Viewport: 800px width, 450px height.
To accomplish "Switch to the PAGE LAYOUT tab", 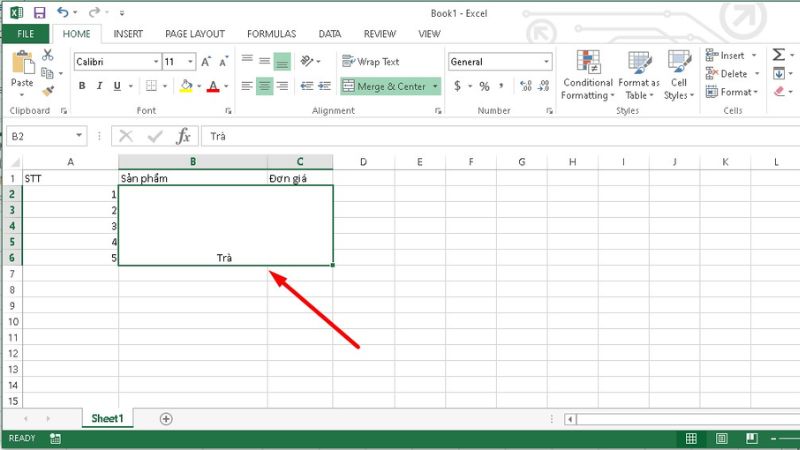I will [x=195, y=34].
